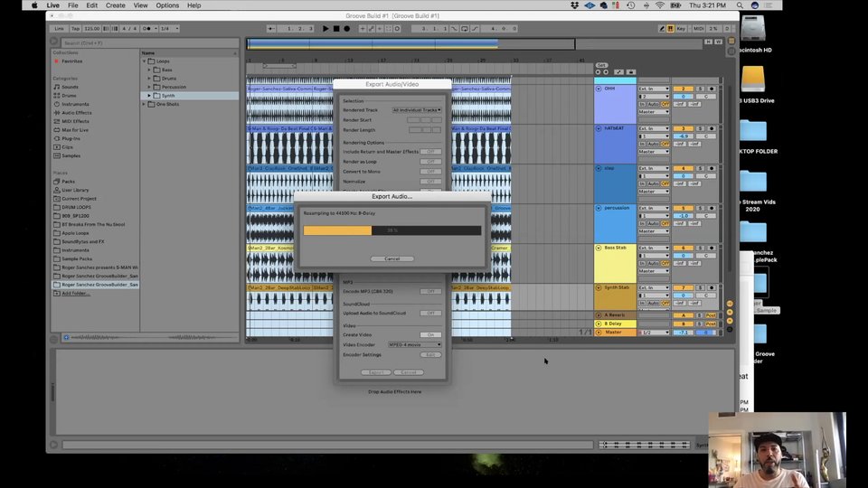Toggle the Draw Mode pencil icon
Image resolution: width=868 pixels, height=488 pixels.
click(x=662, y=28)
